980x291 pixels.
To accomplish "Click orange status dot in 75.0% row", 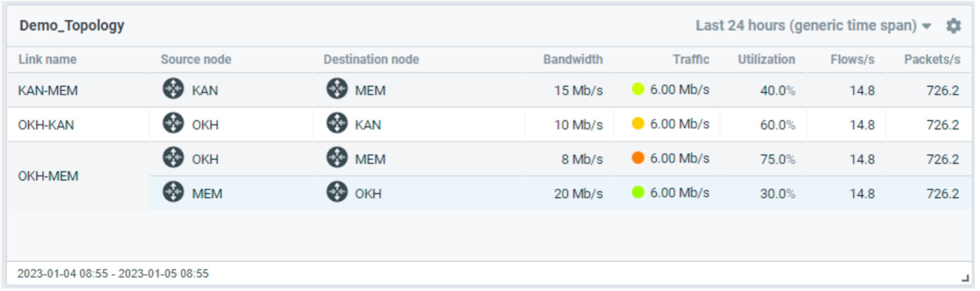I will (x=638, y=158).
